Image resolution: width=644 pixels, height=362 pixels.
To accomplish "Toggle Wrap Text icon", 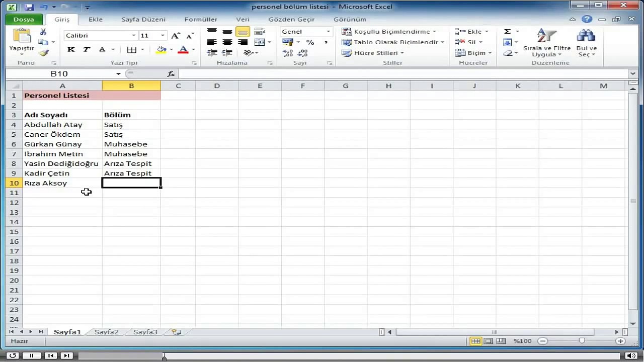I will click(x=260, y=32).
